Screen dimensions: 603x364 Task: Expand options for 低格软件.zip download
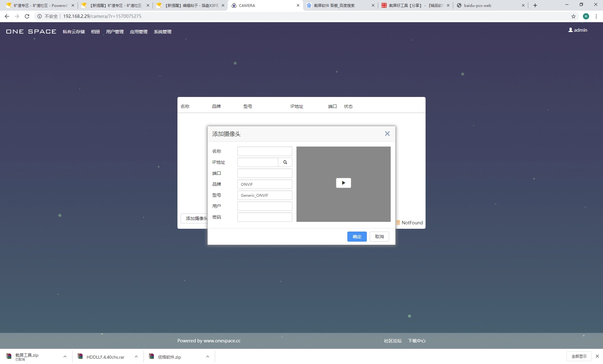[x=208, y=356]
